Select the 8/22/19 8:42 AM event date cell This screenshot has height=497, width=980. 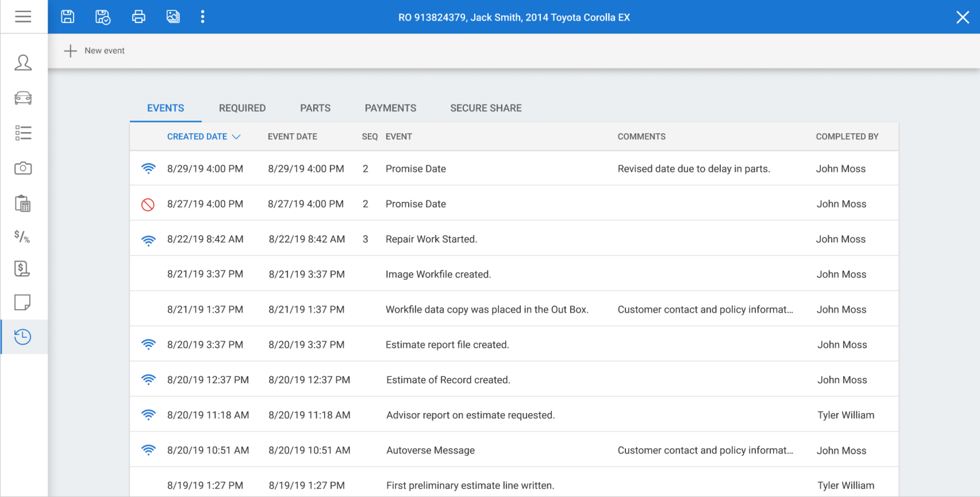(307, 239)
